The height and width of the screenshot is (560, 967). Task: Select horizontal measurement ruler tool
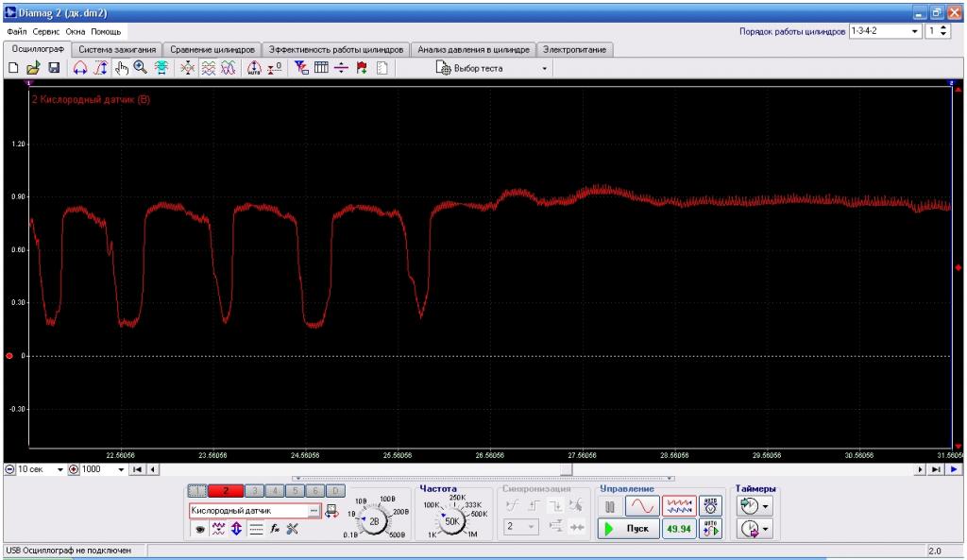[80, 68]
